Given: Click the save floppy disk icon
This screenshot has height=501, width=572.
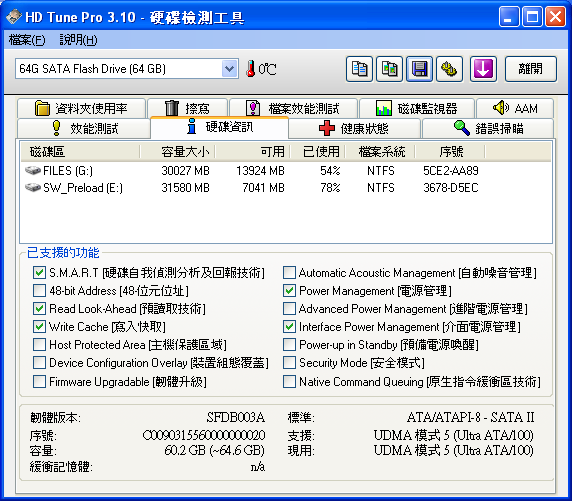Looking at the screenshot, I should 420,69.
